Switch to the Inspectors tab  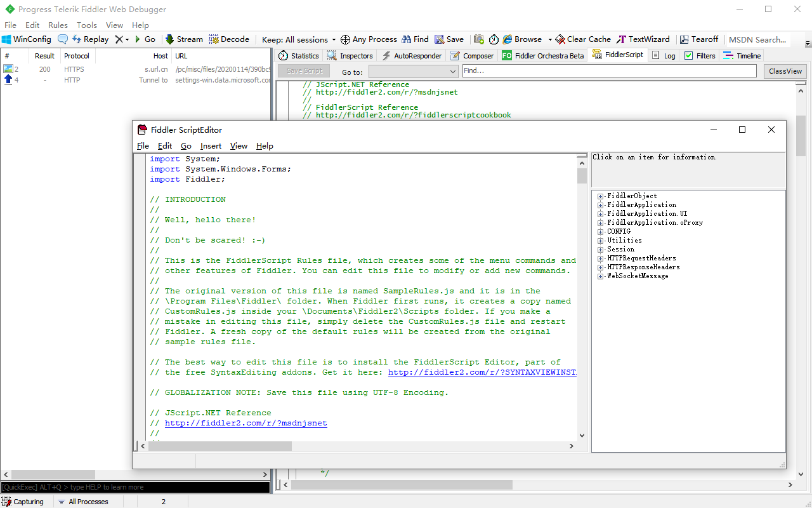350,56
